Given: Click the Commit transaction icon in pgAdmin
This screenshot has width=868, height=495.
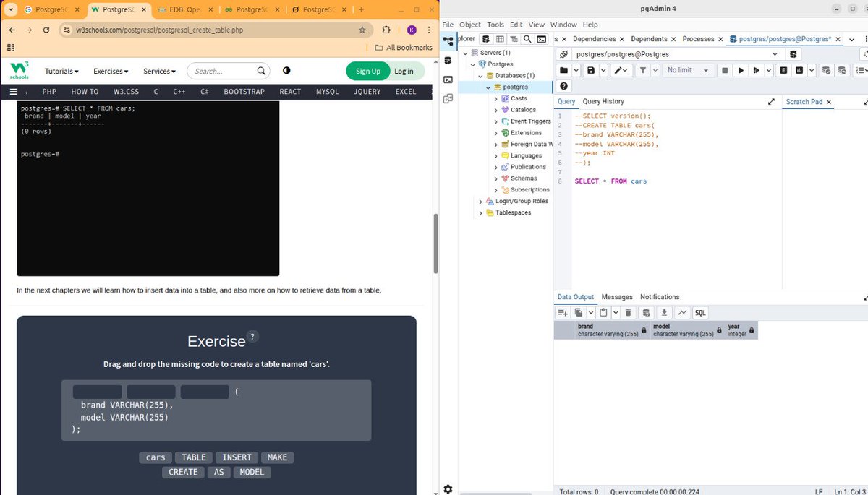Looking at the screenshot, I should pos(826,70).
